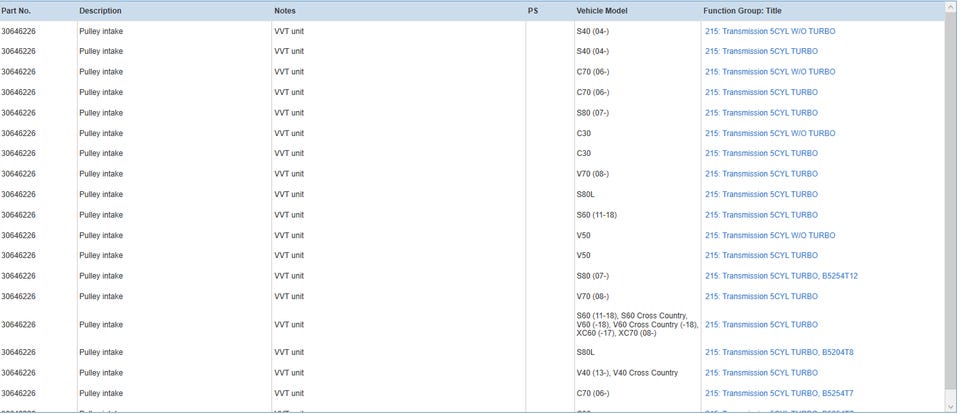Open Transmission 5CYL W/O TURBO link for C70 (06-)
The width and height of the screenshot is (960, 414).
pos(770,72)
